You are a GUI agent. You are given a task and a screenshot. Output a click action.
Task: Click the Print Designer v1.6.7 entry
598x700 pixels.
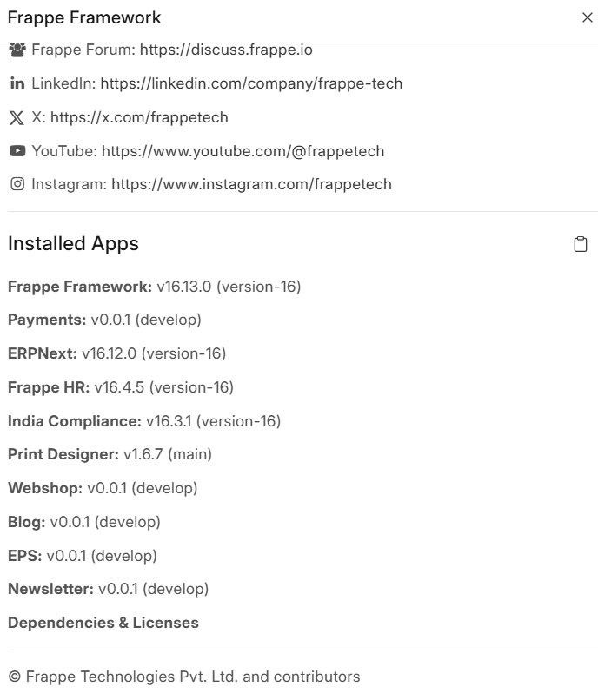pos(110,454)
